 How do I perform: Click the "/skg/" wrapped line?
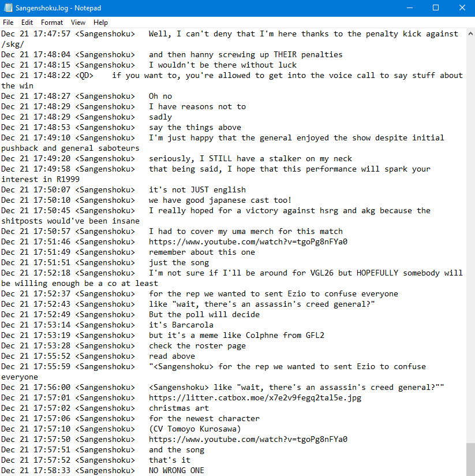click(13, 44)
